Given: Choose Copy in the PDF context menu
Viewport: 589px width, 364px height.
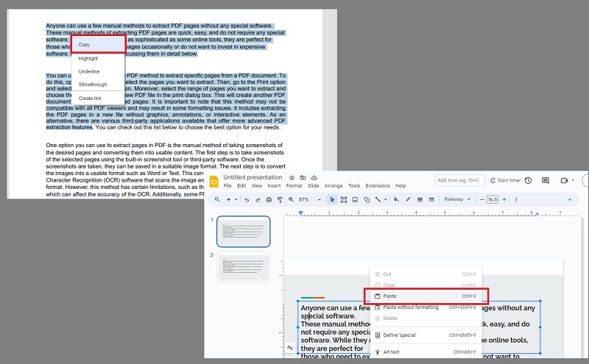Looking at the screenshot, I should 99,45.
